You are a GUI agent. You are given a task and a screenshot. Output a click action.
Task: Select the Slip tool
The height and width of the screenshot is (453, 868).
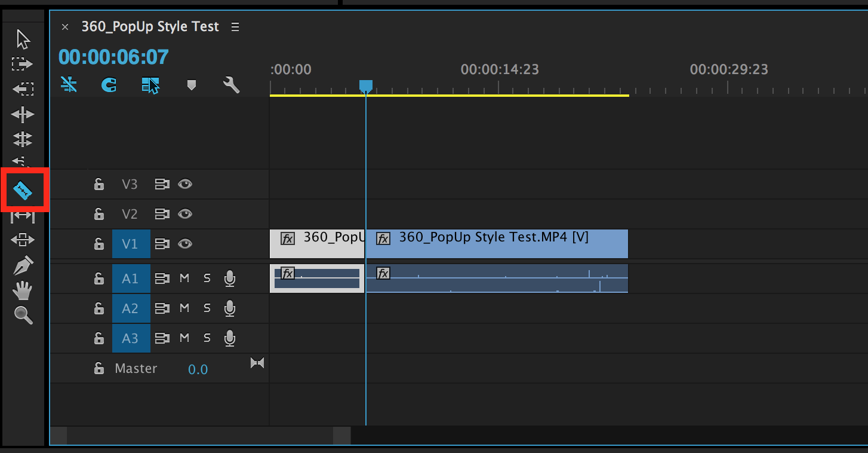[x=23, y=216]
